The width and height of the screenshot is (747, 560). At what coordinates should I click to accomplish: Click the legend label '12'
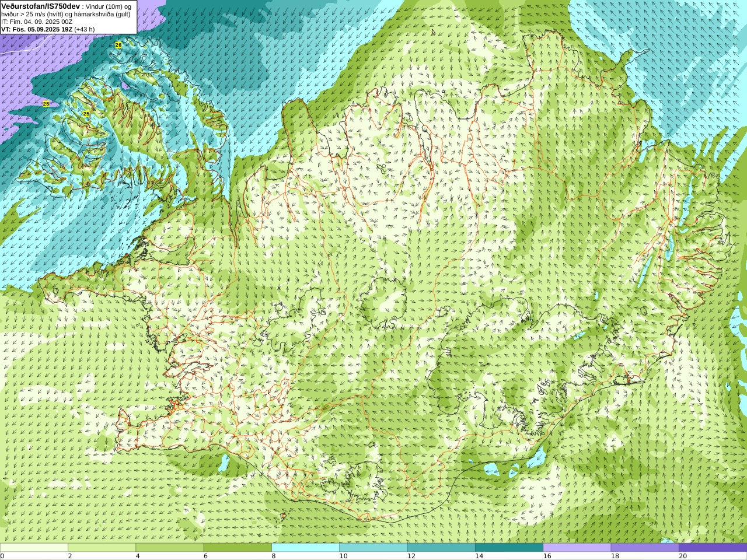click(x=411, y=556)
